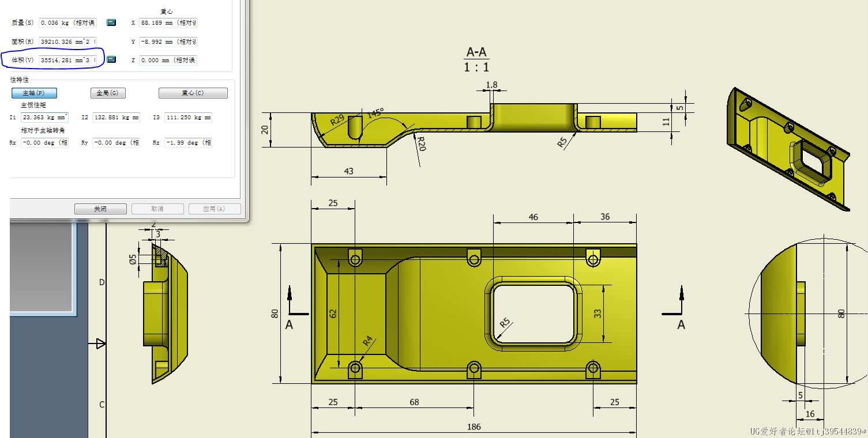
Task: Select the rectangular cutout in the top view
Action: (533, 314)
